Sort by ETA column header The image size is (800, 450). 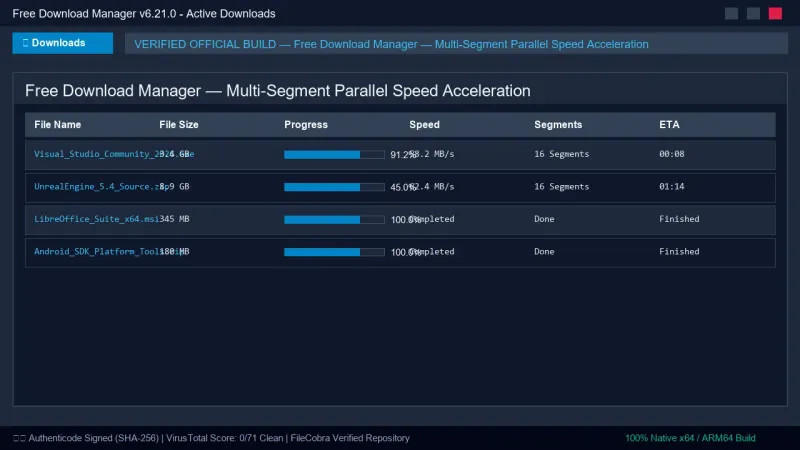pos(669,124)
